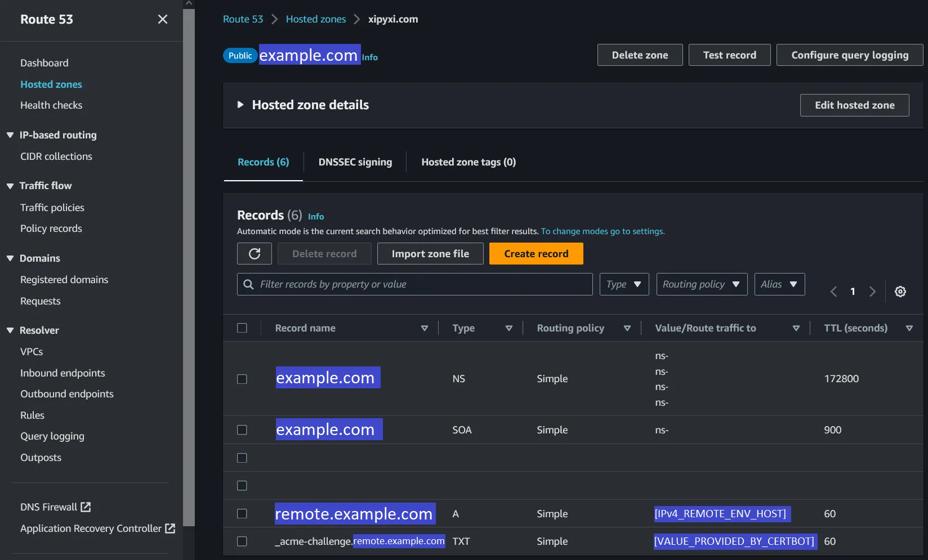
Task: Focus the filter records search field
Action: pyautogui.click(x=415, y=284)
